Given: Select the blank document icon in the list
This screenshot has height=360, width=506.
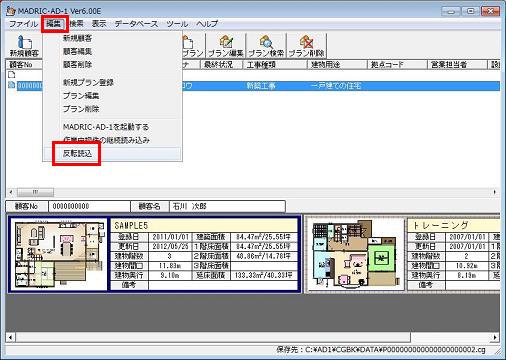Looking at the screenshot, I should pos(12,75).
